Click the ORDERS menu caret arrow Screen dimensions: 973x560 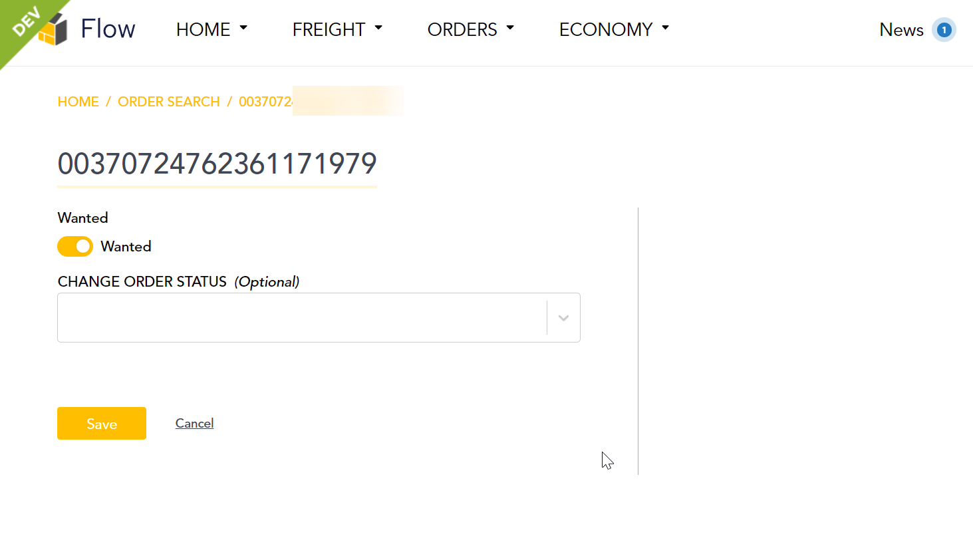[510, 28]
